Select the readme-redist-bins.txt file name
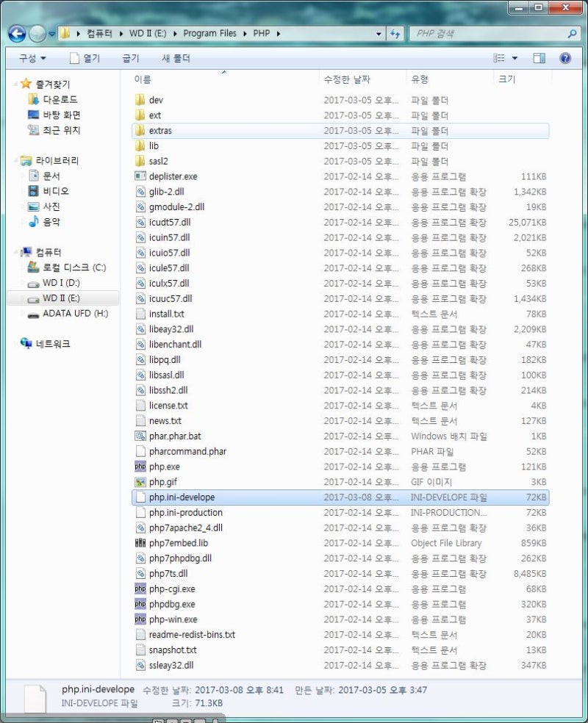The width and height of the screenshot is (588, 723). [x=192, y=635]
